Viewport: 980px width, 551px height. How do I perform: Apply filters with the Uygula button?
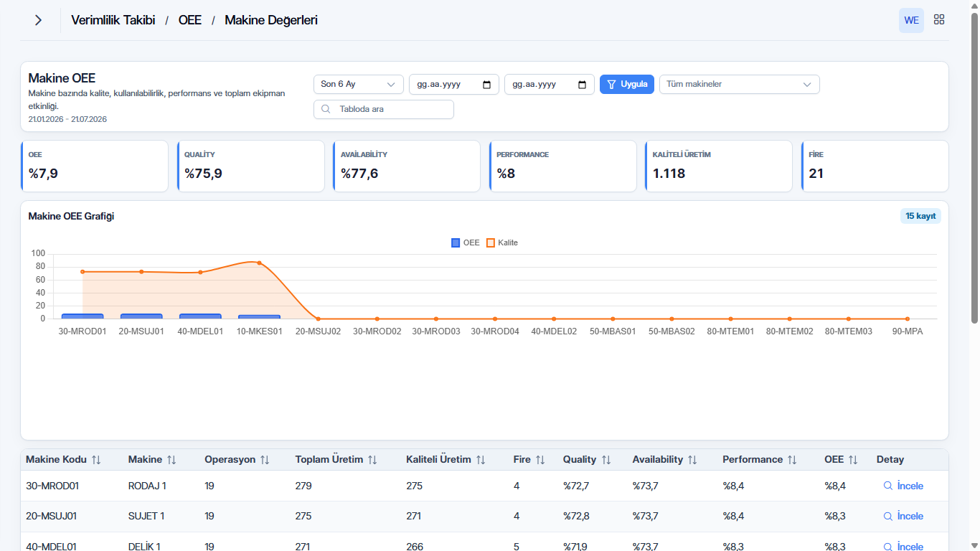pyautogui.click(x=627, y=85)
